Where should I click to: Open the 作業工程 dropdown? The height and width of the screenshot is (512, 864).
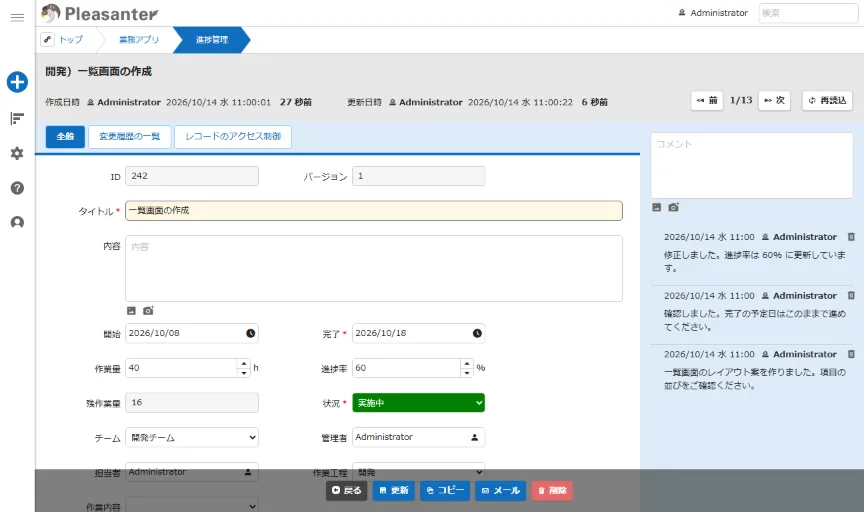pyautogui.click(x=418, y=472)
